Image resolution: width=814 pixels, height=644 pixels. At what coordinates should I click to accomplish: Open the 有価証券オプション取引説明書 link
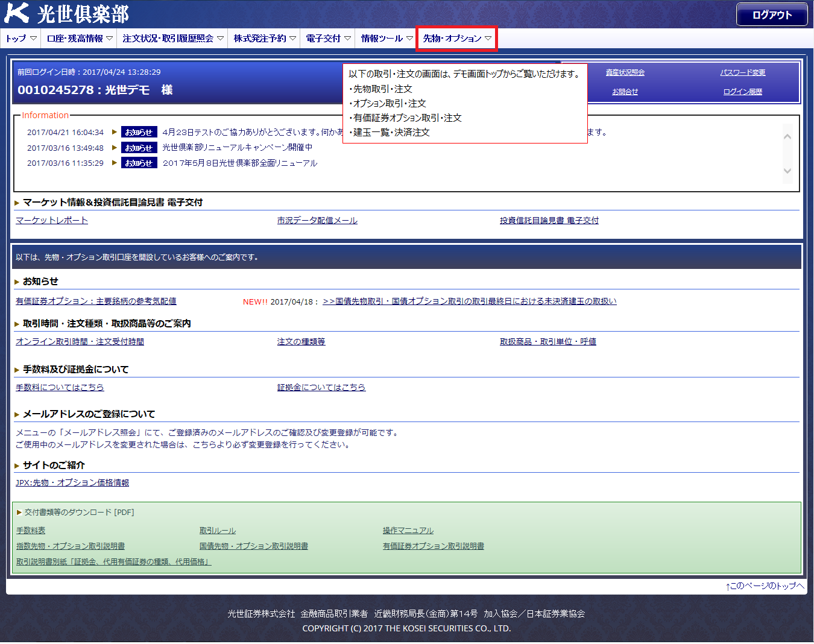coord(434,546)
